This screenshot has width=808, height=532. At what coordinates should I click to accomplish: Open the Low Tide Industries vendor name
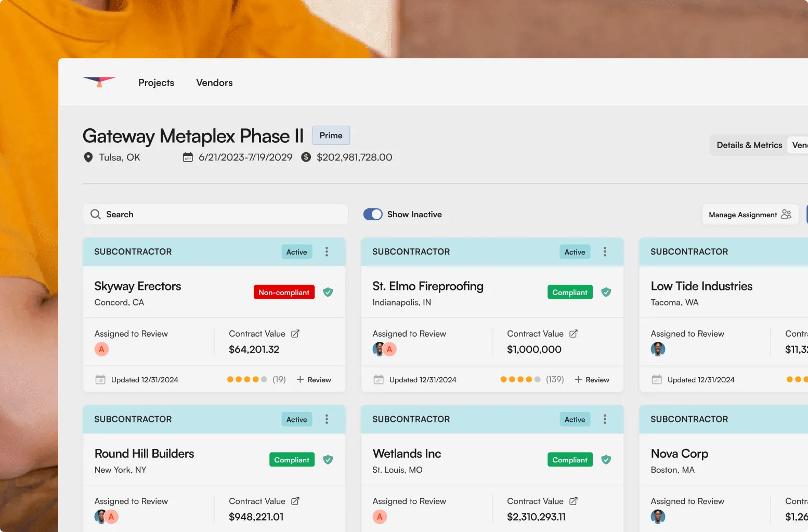701,286
